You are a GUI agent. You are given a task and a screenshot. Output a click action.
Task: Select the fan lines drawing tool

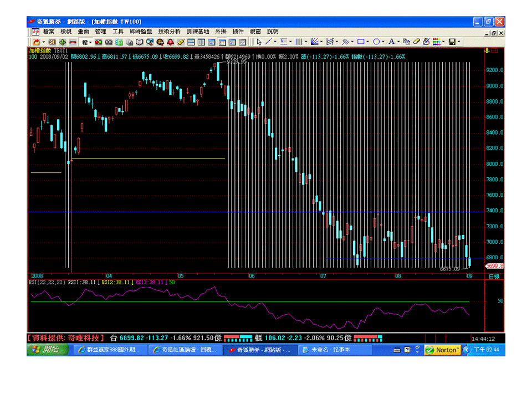coord(315,42)
